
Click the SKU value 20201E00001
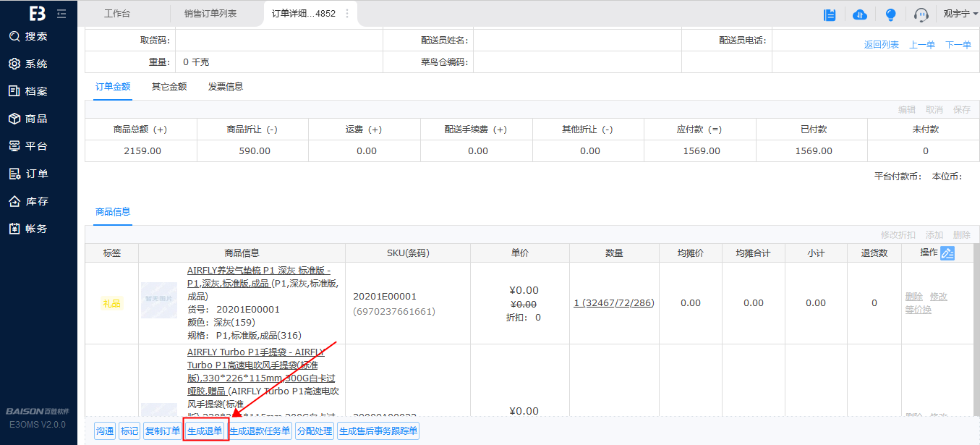tap(385, 297)
